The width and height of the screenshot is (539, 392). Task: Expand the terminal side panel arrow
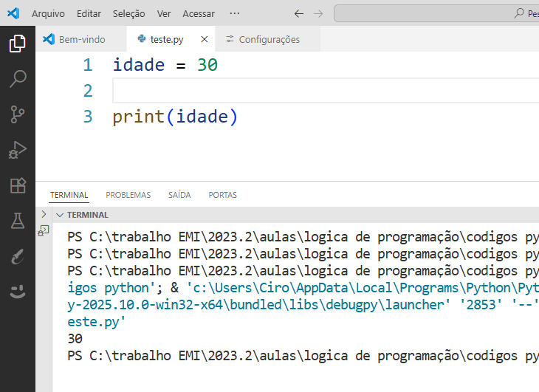pos(43,215)
